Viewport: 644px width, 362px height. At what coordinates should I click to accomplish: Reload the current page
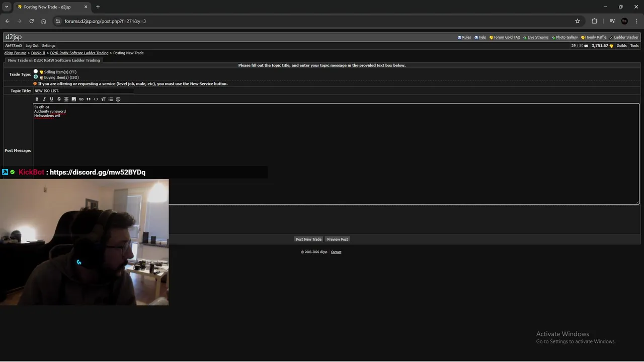[31, 21]
